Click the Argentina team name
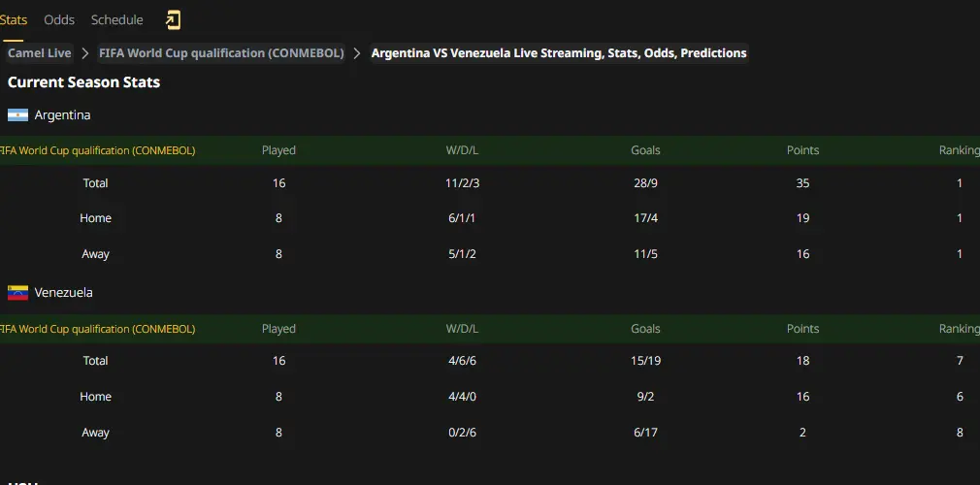980x485 pixels. pyautogui.click(x=62, y=115)
